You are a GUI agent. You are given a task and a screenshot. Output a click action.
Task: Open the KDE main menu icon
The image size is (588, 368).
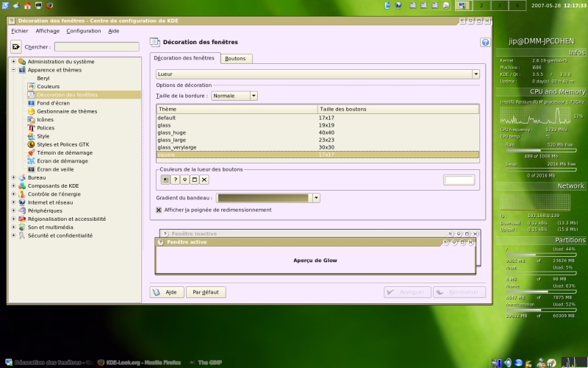(x=5, y=5)
